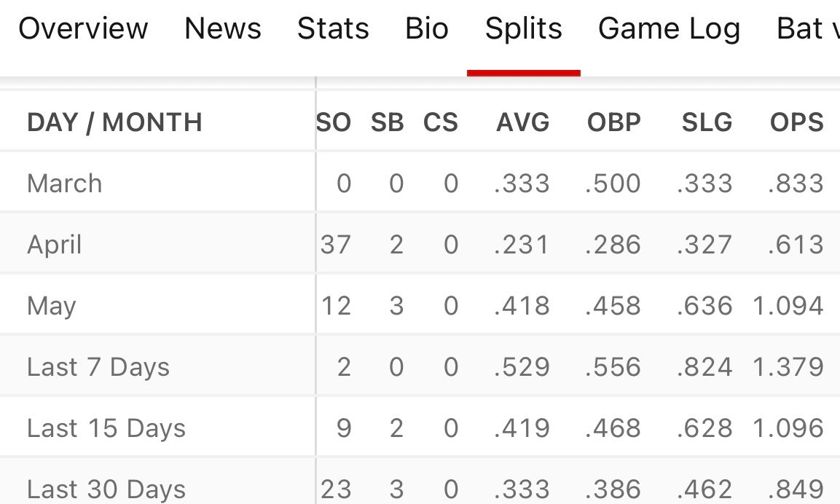Go to the Stats tab

(x=333, y=29)
